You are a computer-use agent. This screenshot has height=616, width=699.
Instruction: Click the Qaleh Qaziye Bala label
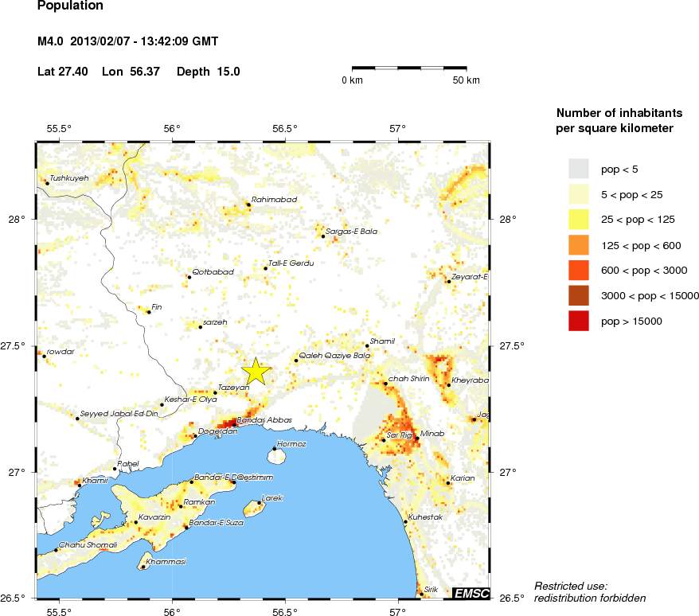[x=334, y=356]
